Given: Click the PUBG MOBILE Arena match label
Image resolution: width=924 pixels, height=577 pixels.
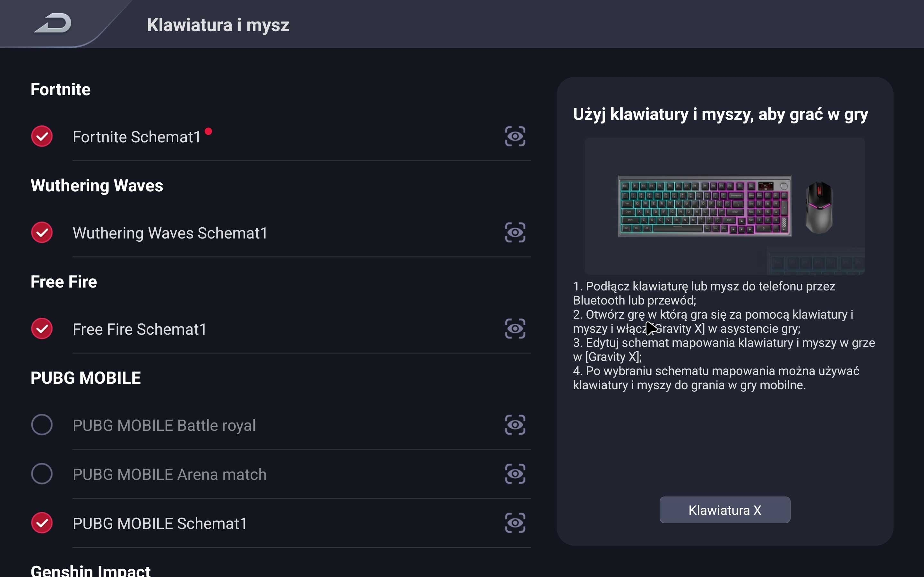Looking at the screenshot, I should click(169, 474).
